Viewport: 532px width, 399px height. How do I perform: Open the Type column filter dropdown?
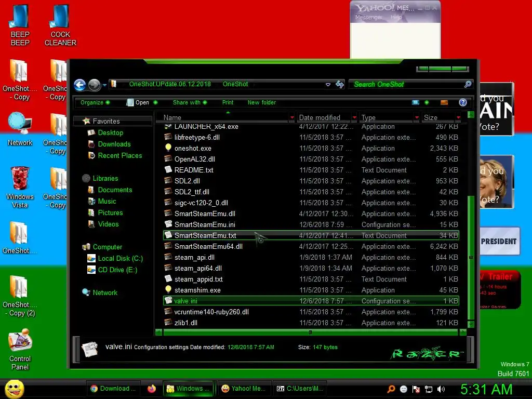pyautogui.click(x=417, y=118)
